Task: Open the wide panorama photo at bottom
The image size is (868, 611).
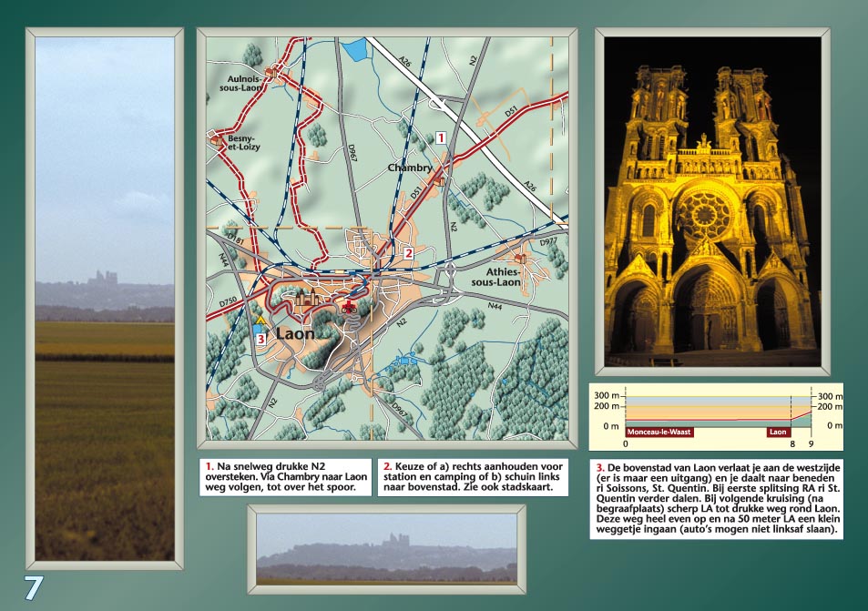Action: (x=386, y=547)
